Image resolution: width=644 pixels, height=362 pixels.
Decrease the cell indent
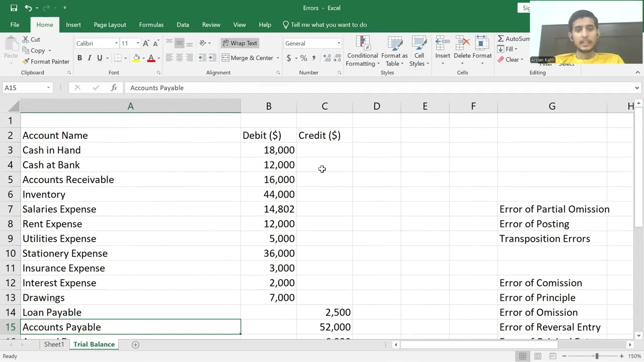coord(202,58)
